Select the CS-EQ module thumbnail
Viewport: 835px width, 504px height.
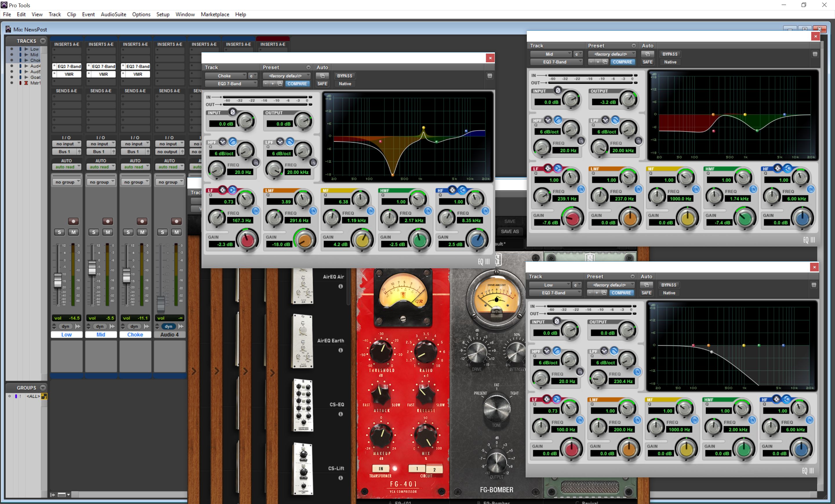[x=303, y=405]
